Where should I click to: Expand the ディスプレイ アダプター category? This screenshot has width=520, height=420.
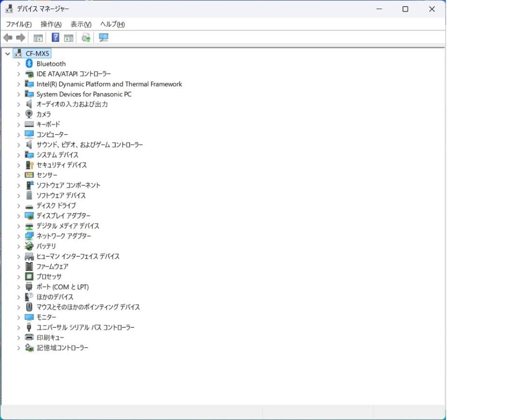pyautogui.click(x=18, y=216)
